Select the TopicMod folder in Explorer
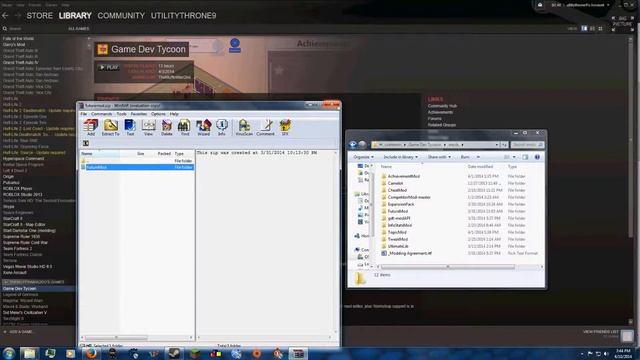The image size is (640, 360). [397, 232]
